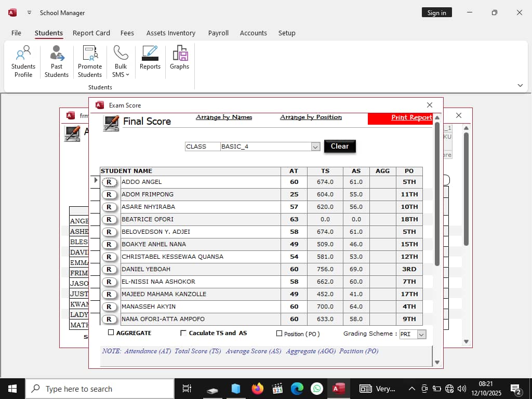
Task: Open the Grading Scheme PRI dropdown
Action: pos(421,335)
